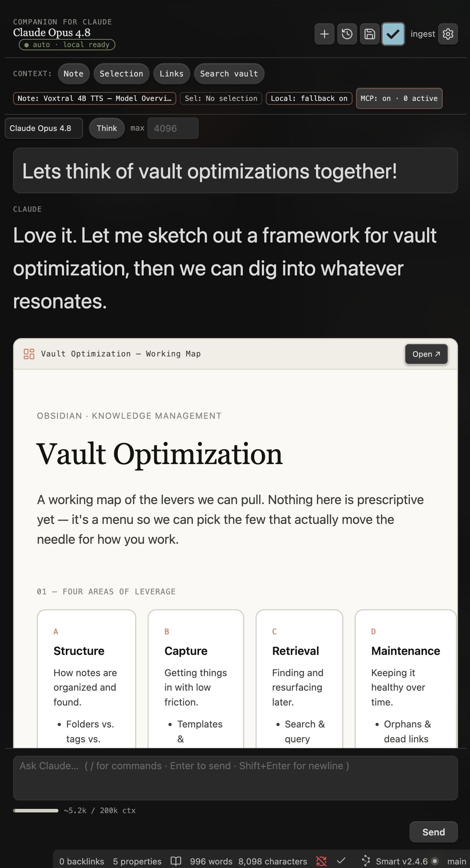
Task: Toggle Note context chip
Action: pyautogui.click(x=74, y=74)
